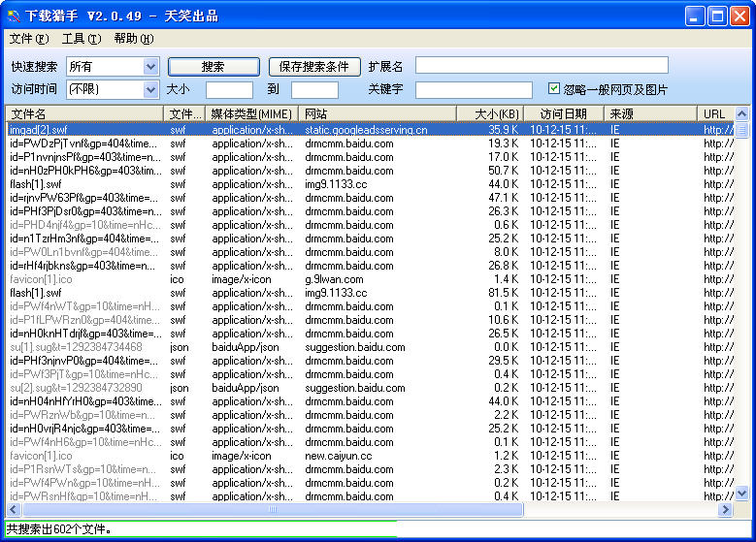Sort by 大小(KB) column header

coord(490,114)
